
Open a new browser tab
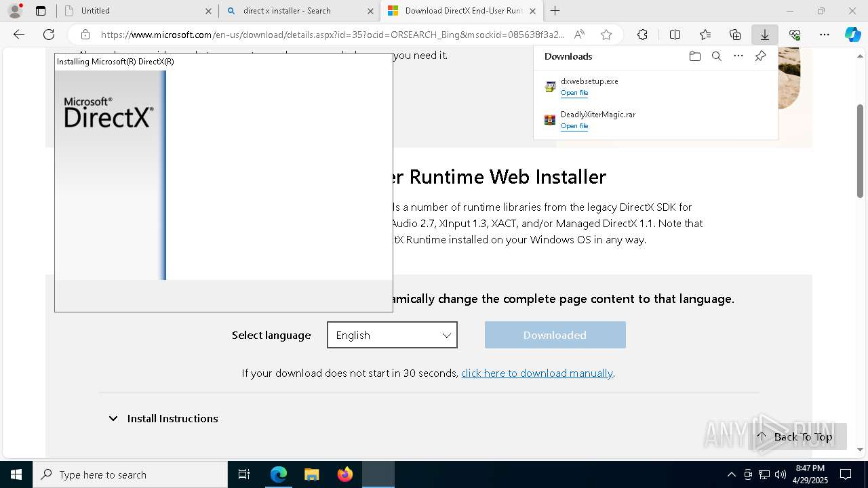coord(555,11)
